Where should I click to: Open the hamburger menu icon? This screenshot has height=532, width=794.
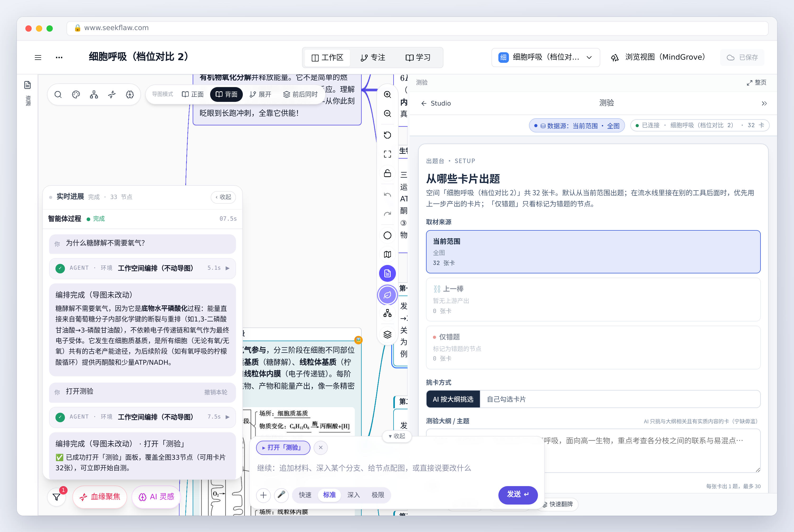[38, 57]
